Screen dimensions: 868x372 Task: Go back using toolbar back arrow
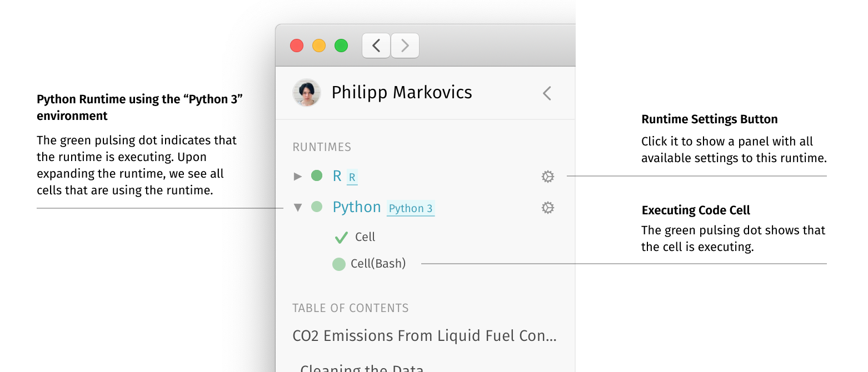[x=376, y=46]
